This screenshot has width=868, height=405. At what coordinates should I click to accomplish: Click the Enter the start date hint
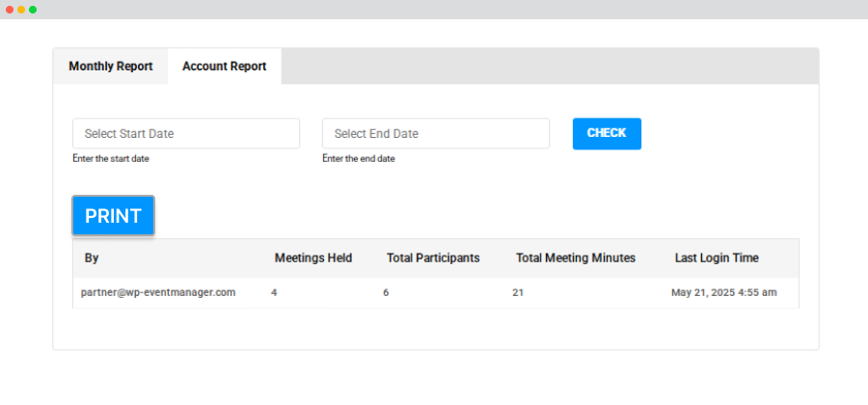coord(111,159)
